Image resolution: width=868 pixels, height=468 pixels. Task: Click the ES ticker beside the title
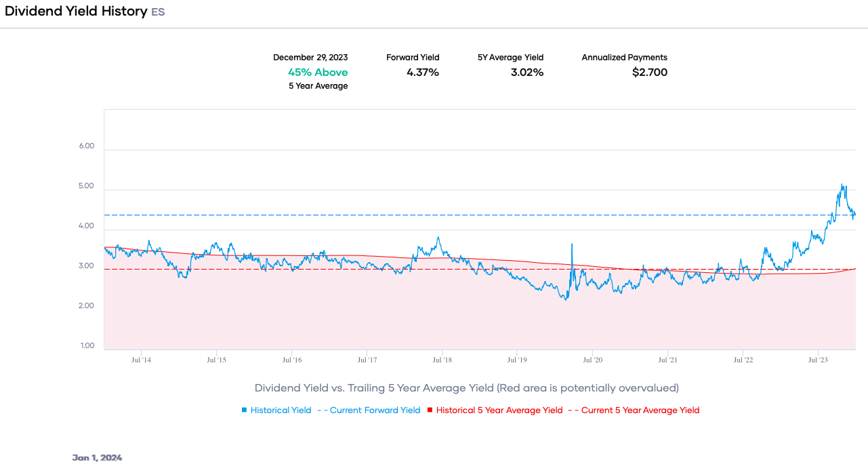pyautogui.click(x=158, y=12)
